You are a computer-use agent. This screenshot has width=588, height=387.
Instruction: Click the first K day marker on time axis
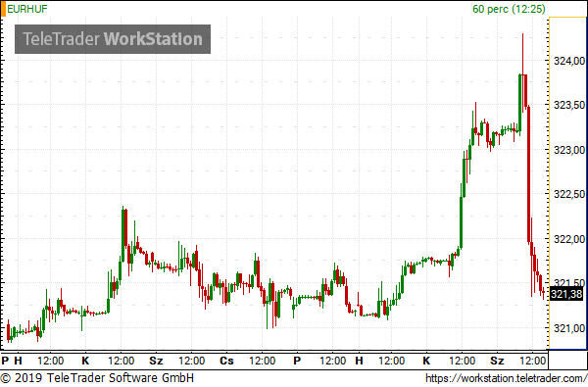pyautogui.click(x=85, y=361)
